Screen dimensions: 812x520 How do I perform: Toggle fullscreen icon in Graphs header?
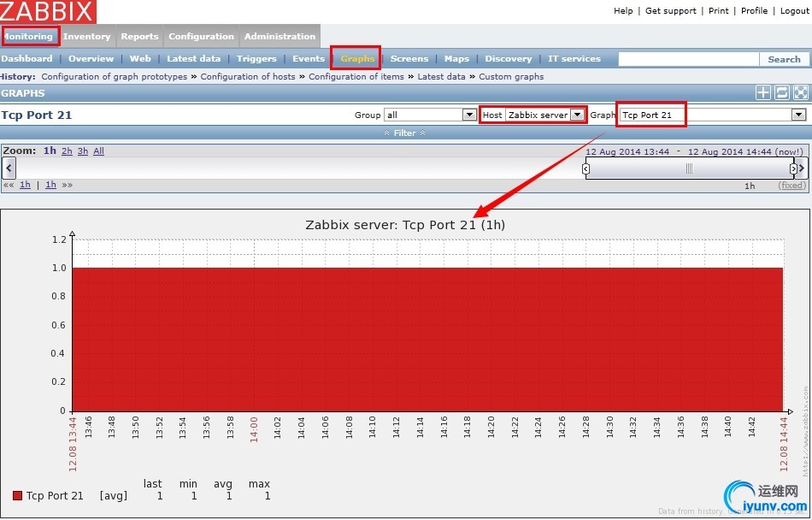801,92
